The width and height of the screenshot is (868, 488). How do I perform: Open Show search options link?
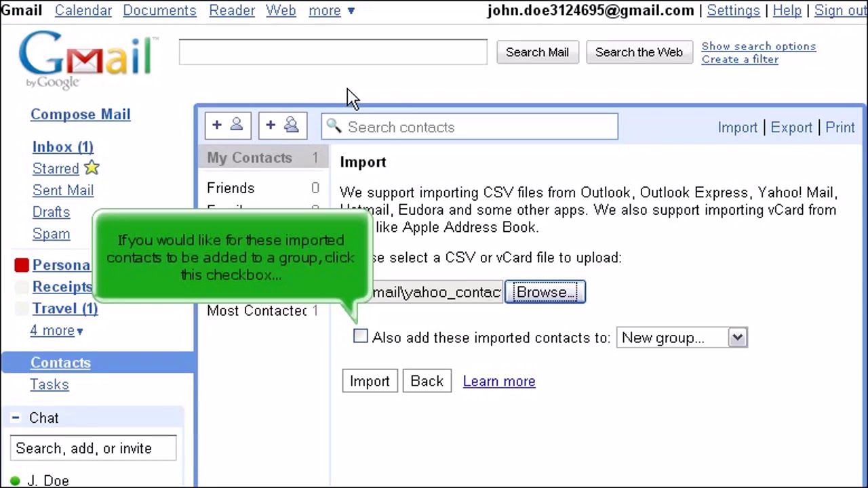point(759,46)
